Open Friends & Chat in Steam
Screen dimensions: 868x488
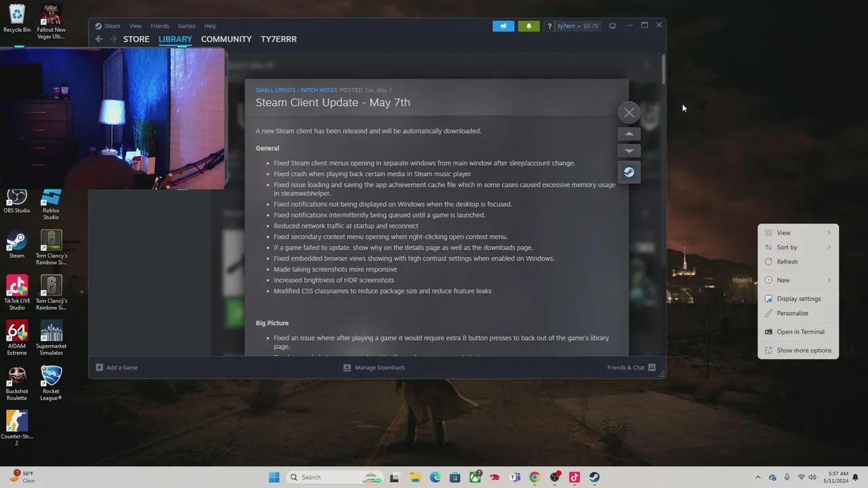(x=631, y=367)
